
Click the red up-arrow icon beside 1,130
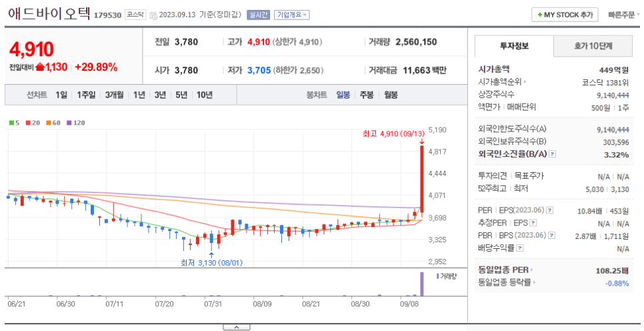[40, 67]
